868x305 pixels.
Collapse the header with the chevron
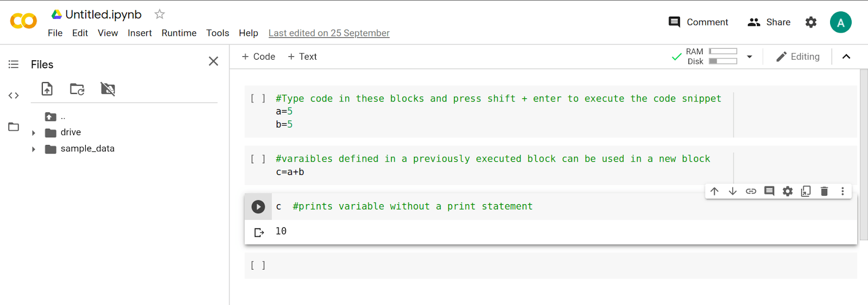tap(846, 56)
